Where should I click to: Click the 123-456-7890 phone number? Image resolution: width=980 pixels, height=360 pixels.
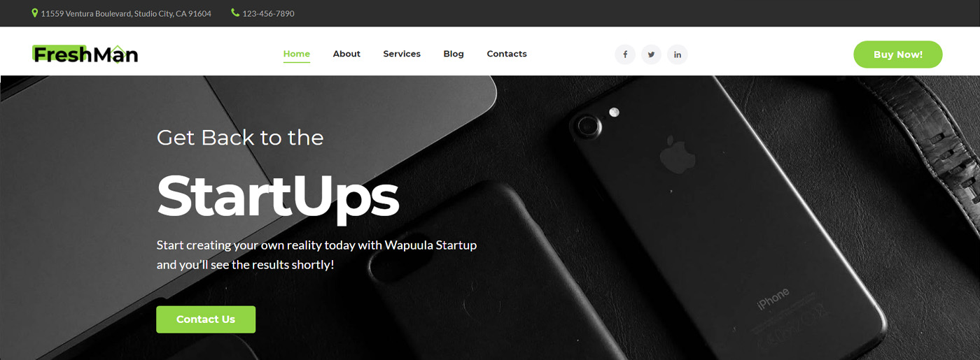pos(268,14)
